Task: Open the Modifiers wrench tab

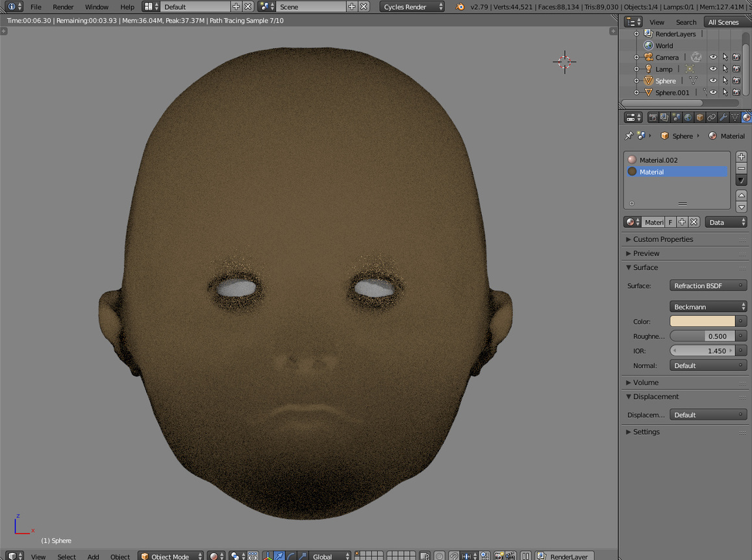Action: click(723, 117)
